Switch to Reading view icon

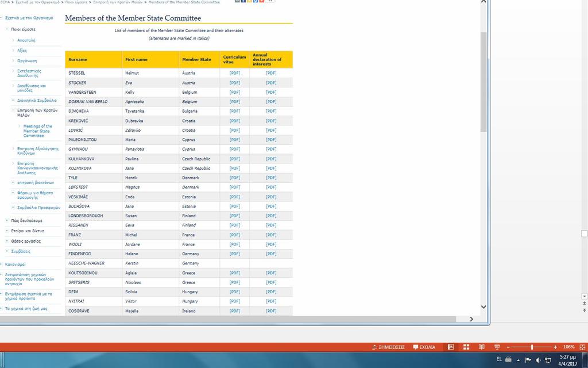coord(482,347)
